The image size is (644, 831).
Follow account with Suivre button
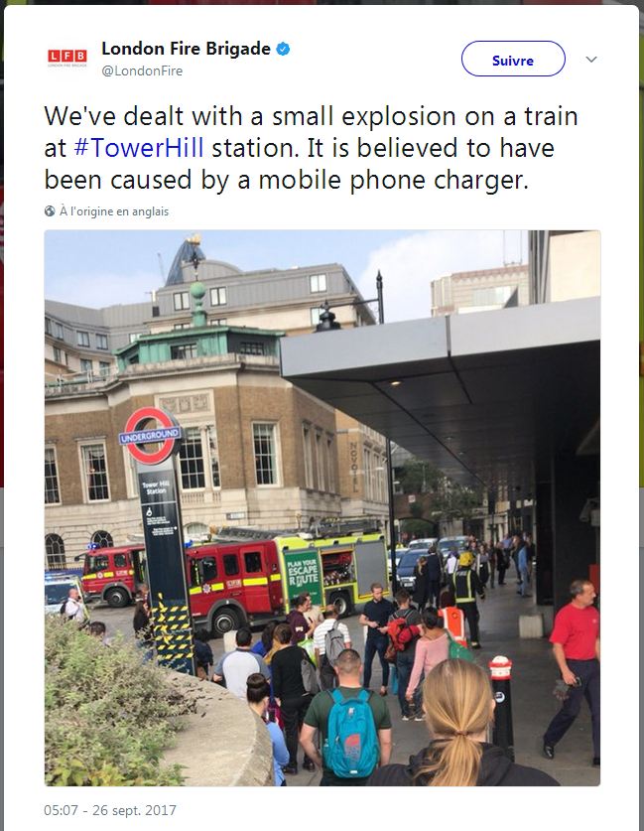(x=513, y=59)
